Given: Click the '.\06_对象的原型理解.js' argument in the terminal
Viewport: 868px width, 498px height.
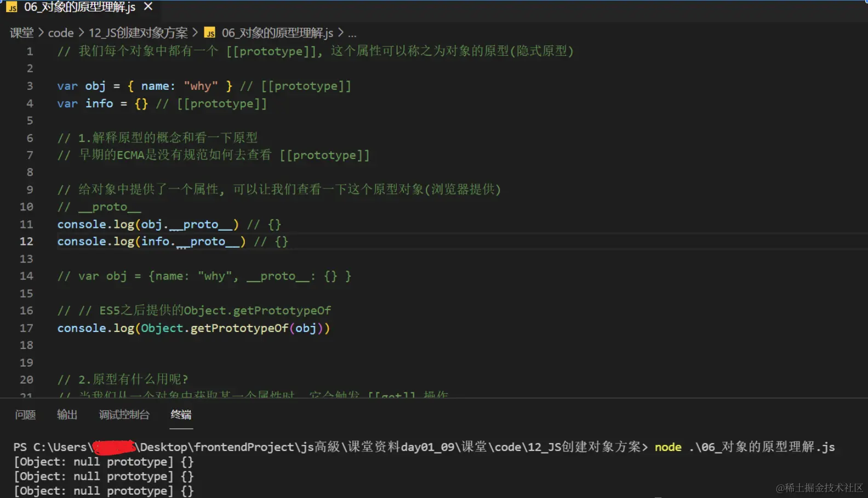Looking at the screenshot, I should pyautogui.click(x=762, y=447).
